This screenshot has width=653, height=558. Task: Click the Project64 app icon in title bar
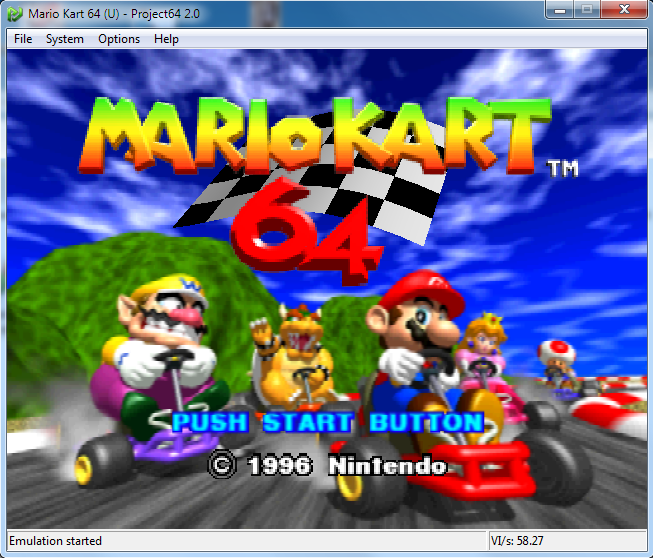(15, 14)
